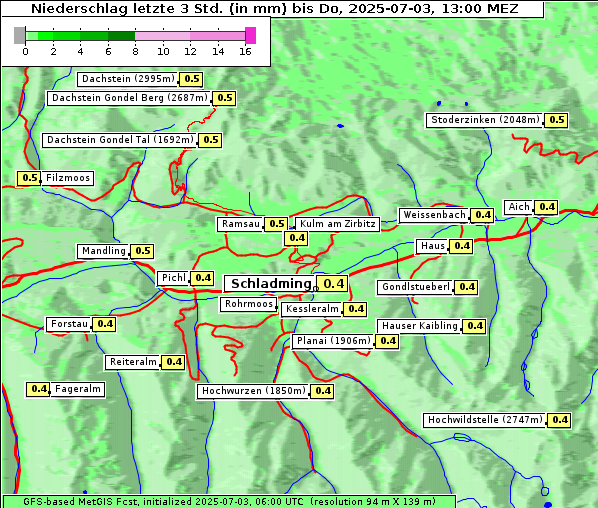Click the 0.4 value beside Weissenbach
The width and height of the screenshot is (598, 508).
pos(482,215)
